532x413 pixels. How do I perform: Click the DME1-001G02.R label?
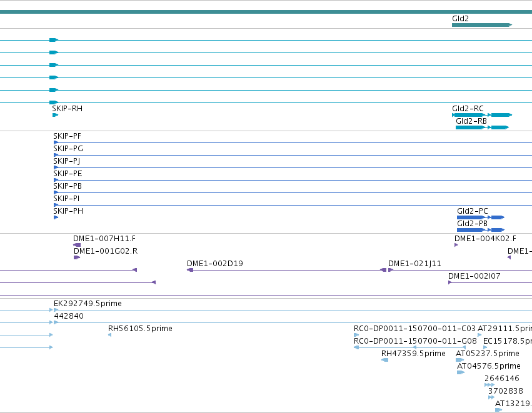(106, 251)
